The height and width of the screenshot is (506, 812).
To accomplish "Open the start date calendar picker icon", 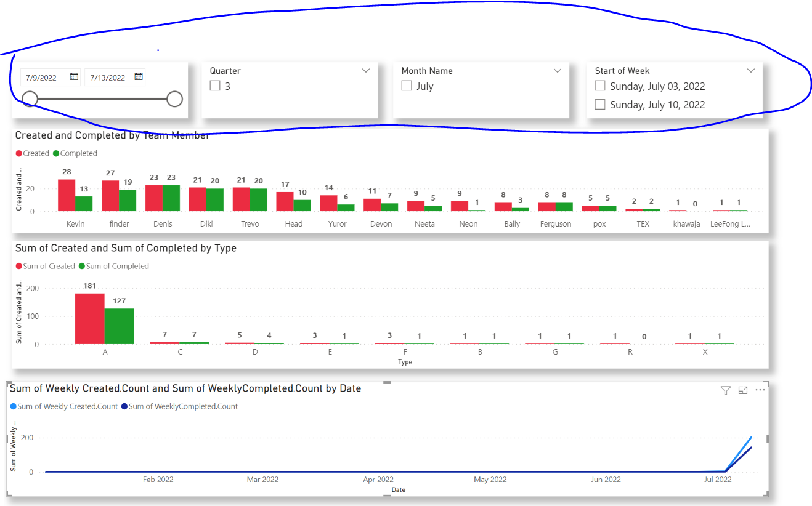I will (74, 76).
